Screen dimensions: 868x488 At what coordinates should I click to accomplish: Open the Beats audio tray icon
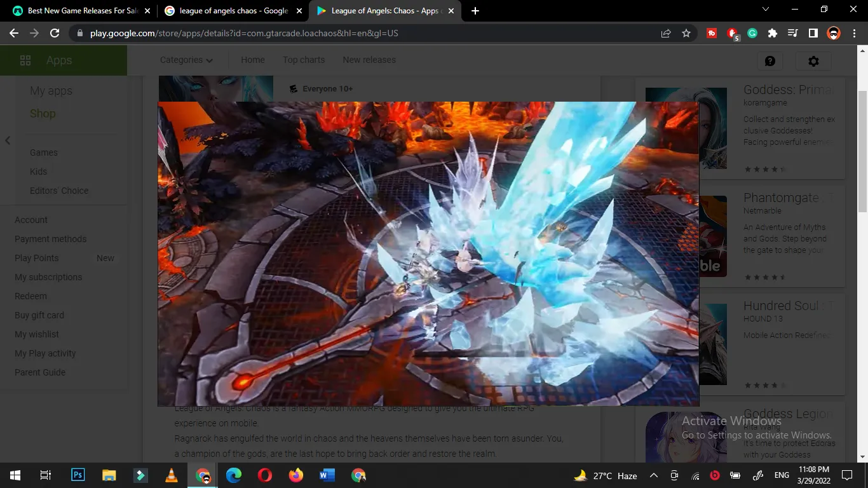point(714,475)
